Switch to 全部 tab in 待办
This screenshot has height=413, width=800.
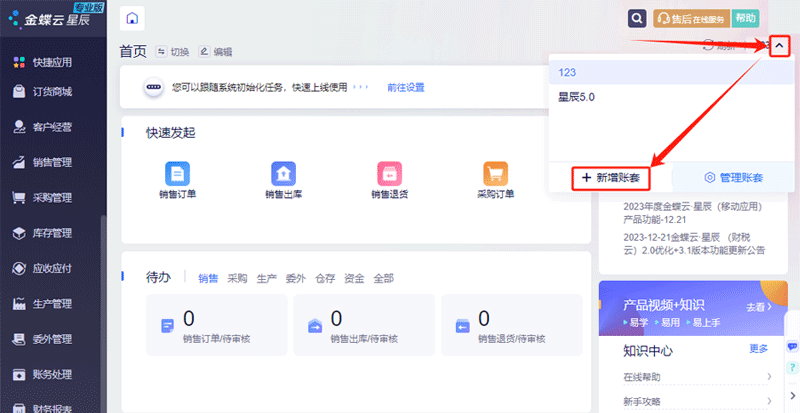click(x=383, y=278)
